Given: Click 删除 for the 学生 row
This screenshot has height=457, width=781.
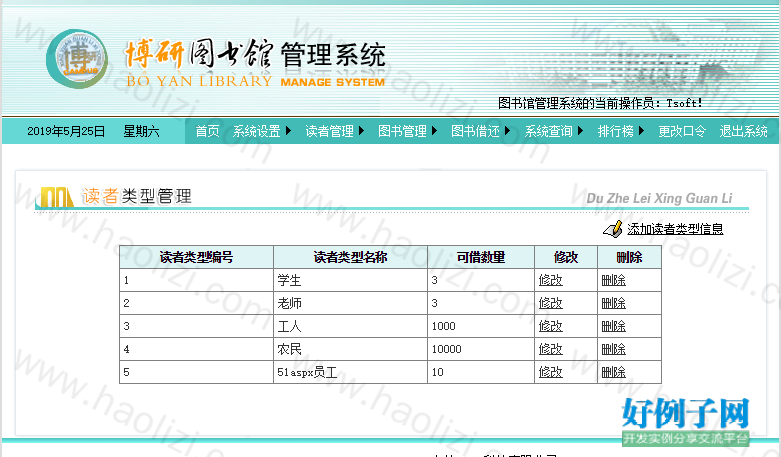Looking at the screenshot, I should coord(614,280).
